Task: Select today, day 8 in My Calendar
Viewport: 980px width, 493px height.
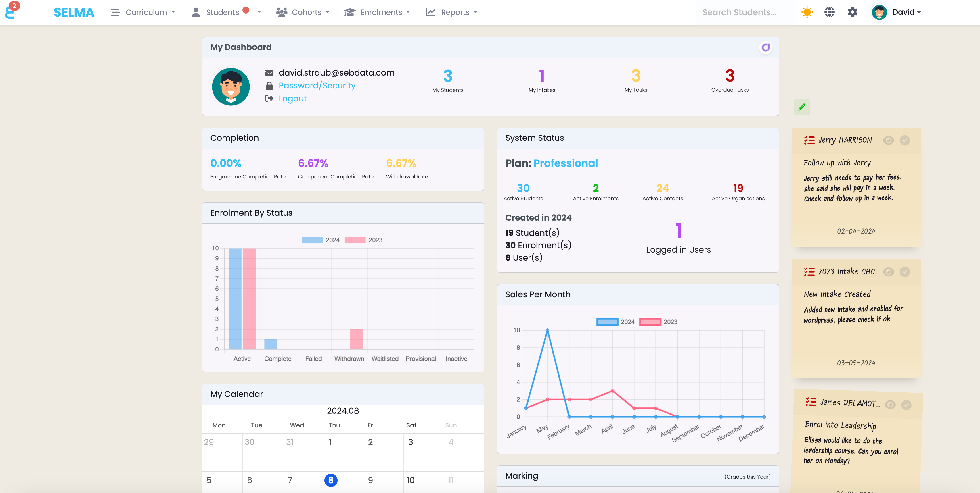Action: [x=331, y=480]
